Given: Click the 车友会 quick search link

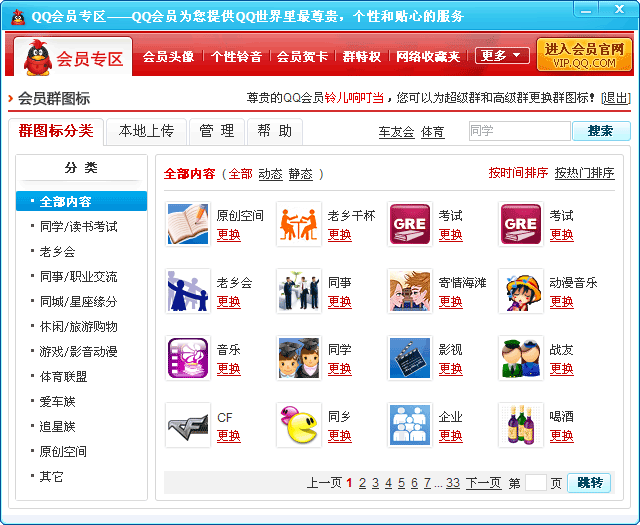Looking at the screenshot, I should pos(396,132).
